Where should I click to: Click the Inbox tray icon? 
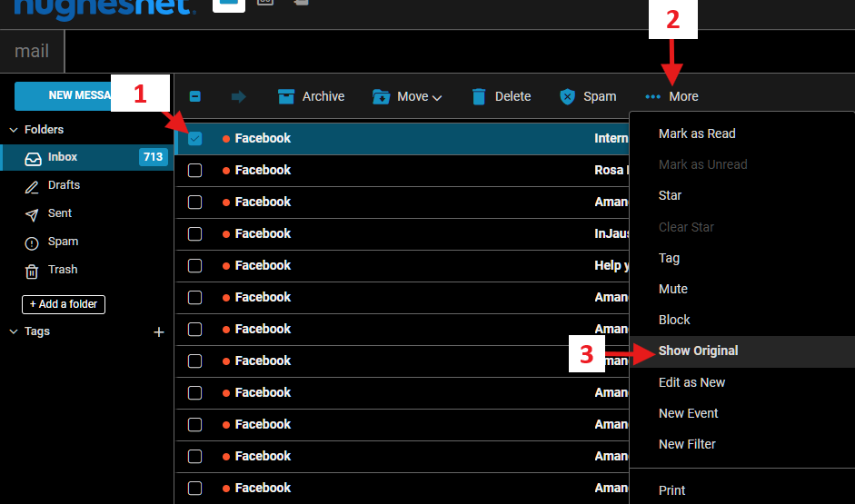[33, 158]
